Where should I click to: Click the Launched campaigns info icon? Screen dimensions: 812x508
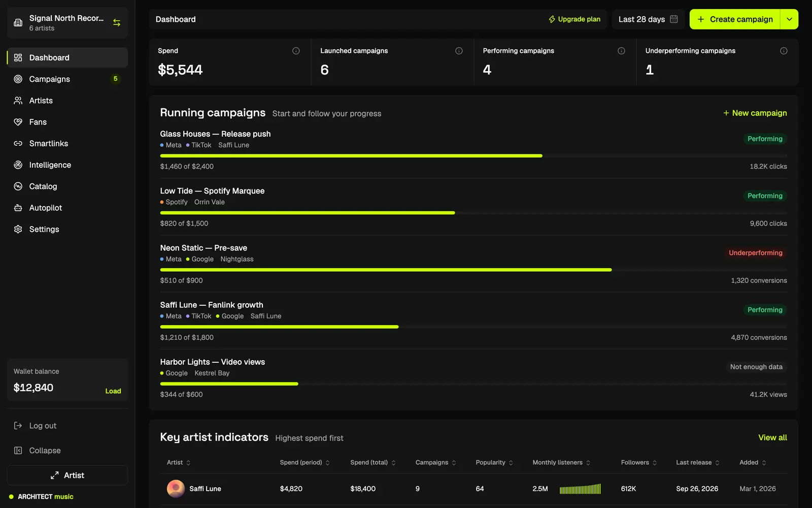pyautogui.click(x=459, y=51)
